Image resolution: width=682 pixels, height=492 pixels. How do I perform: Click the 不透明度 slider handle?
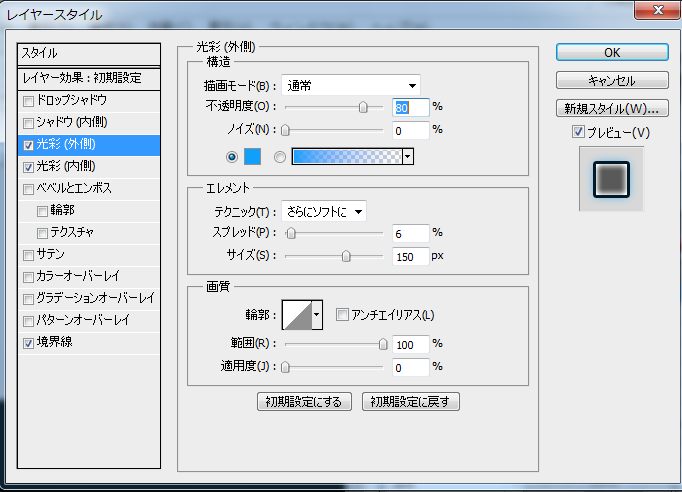click(363, 107)
